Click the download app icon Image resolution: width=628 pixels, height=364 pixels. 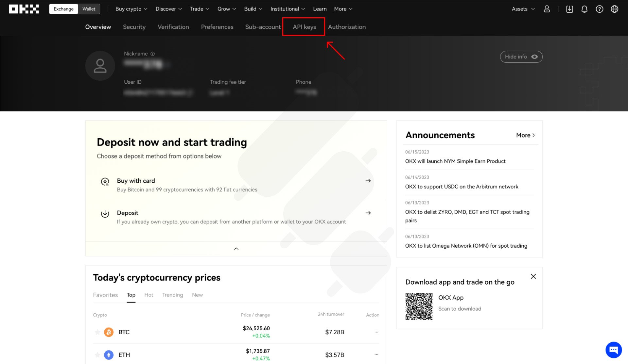tap(569, 9)
